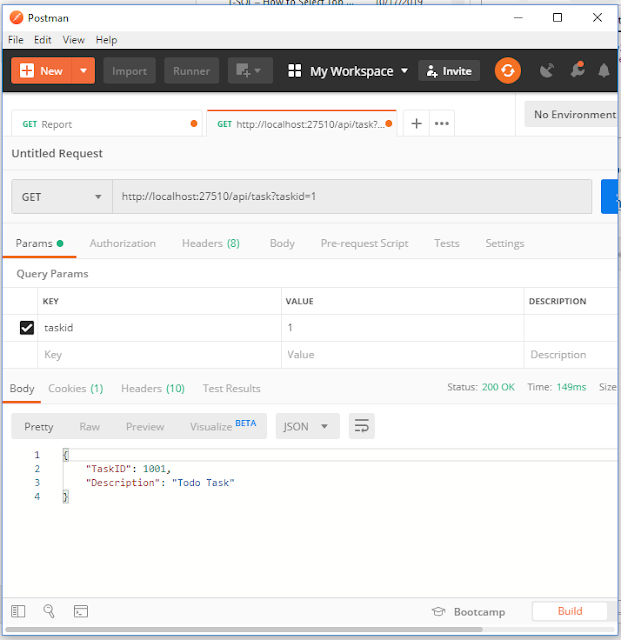Open the JSON format dropdown
The width and height of the screenshot is (621, 640).
308,426
